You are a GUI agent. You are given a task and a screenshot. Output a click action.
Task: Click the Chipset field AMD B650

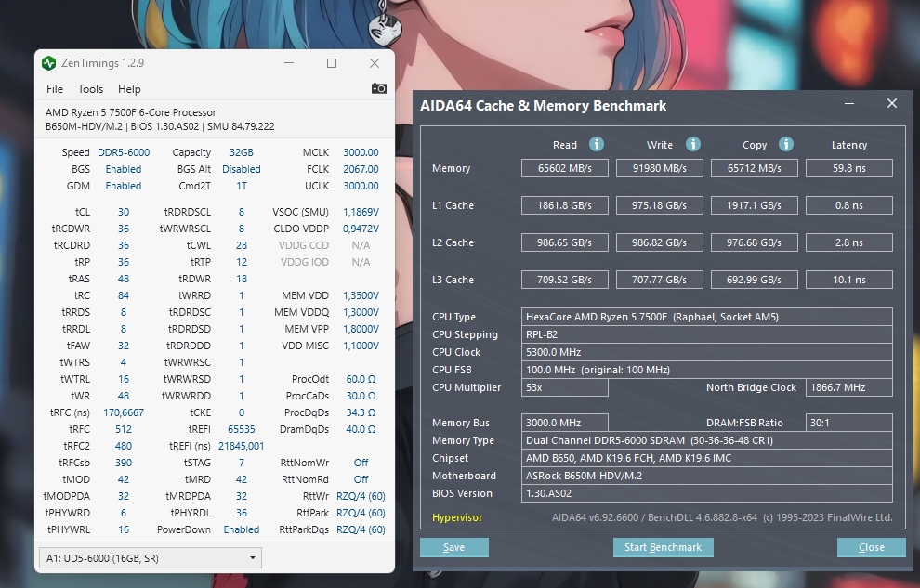(707, 458)
